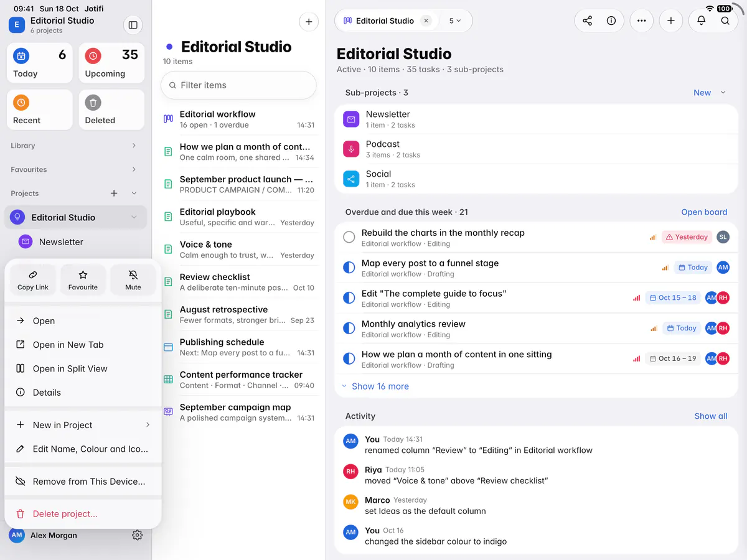Open the more options ellipsis button
This screenshot has height=560, width=747.
pyautogui.click(x=642, y=21)
